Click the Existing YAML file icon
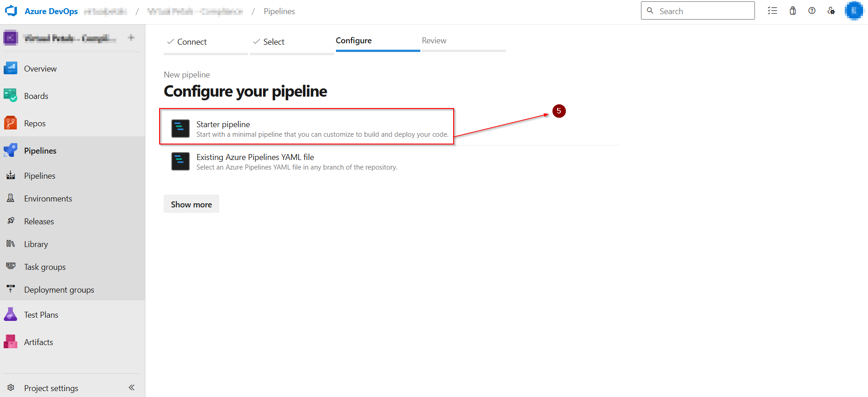This screenshot has height=397, width=868. coord(181,161)
